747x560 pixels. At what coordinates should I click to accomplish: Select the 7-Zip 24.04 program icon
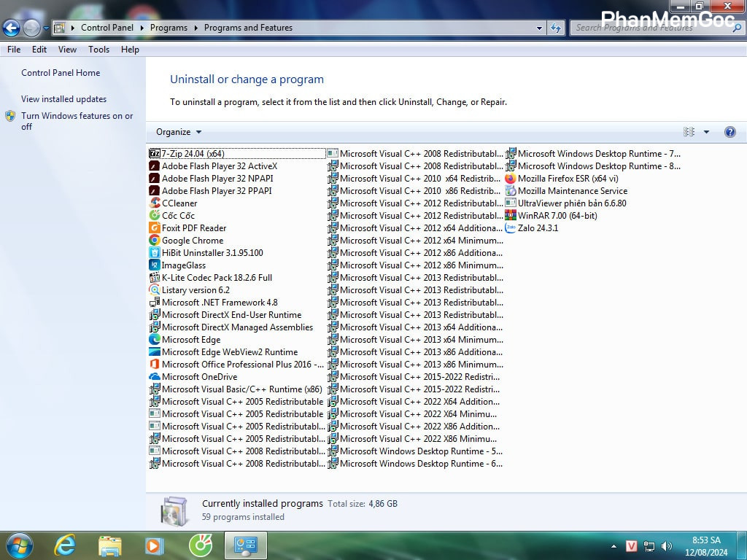tap(155, 154)
